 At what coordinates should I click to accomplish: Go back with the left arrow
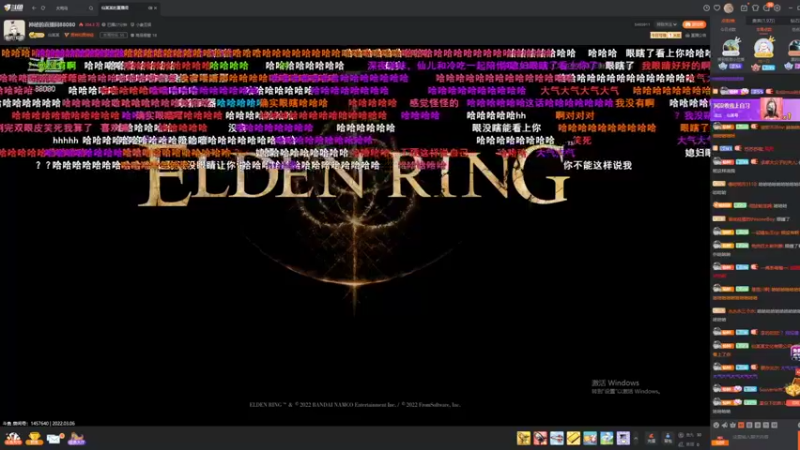(34, 8)
